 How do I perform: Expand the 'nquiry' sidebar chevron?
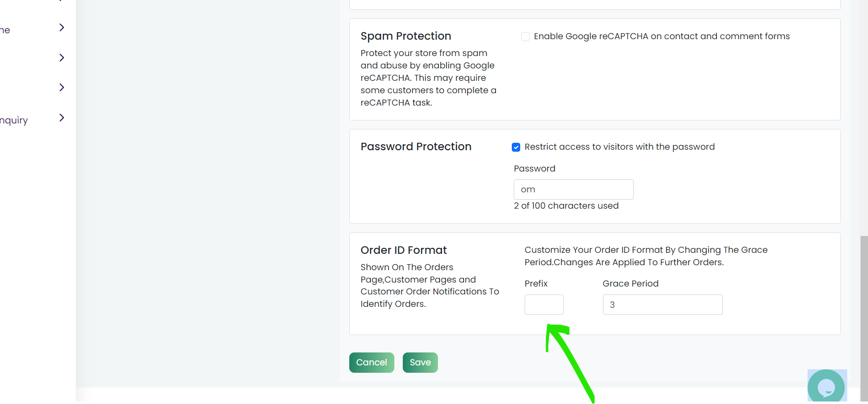click(61, 117)
